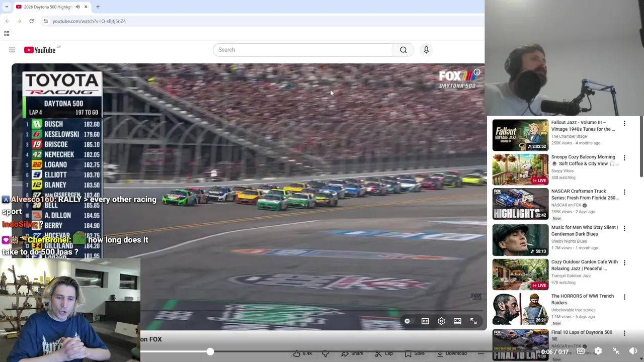Open NASCAR Craftsman Truck Series highlights thumbnail
This screenshot has width=644, height=362.
(x=520, y=204)
